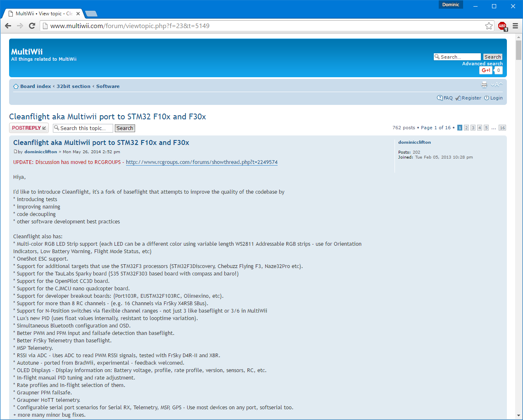The image size is (523, 420).
Task: Focus the 'Search this topic' field
Action: [83, 128]
